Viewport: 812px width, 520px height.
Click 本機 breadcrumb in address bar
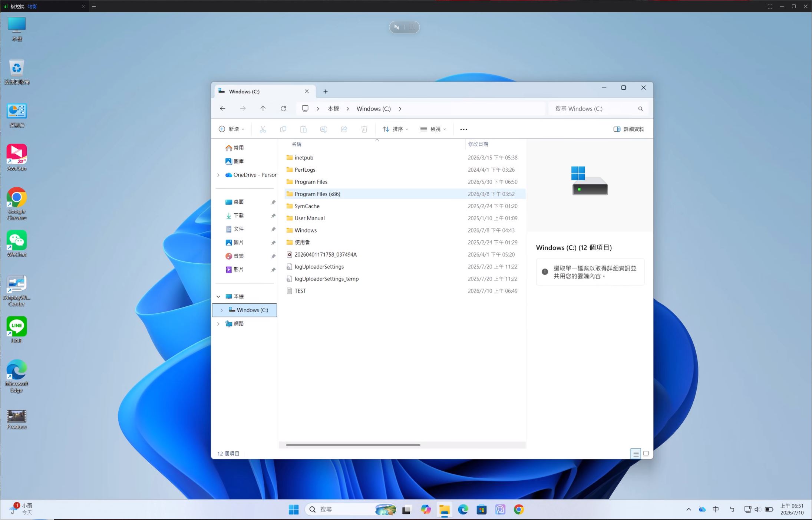tap(333, 109)
